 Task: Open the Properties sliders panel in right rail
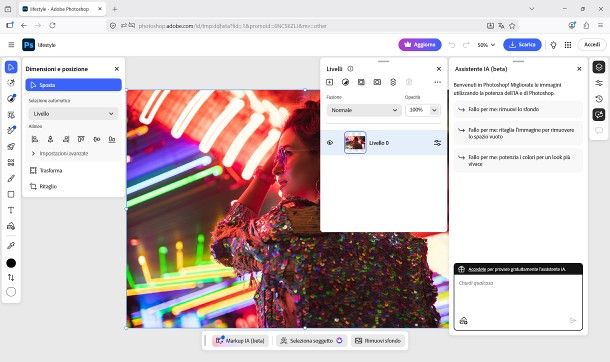pyautogui.click(x=599, y=83)
